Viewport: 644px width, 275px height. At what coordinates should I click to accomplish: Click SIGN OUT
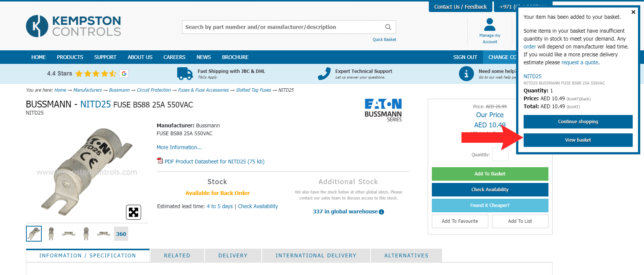point(465,57)
